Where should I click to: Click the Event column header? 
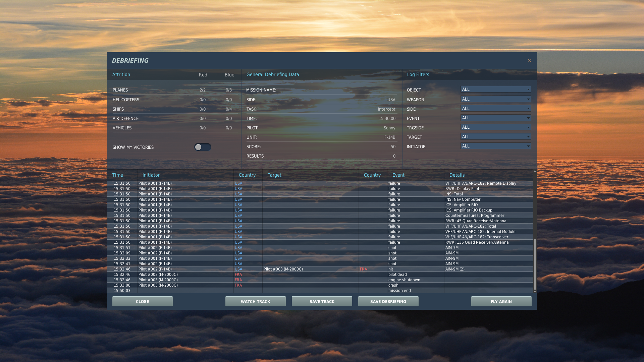[398, 175]
